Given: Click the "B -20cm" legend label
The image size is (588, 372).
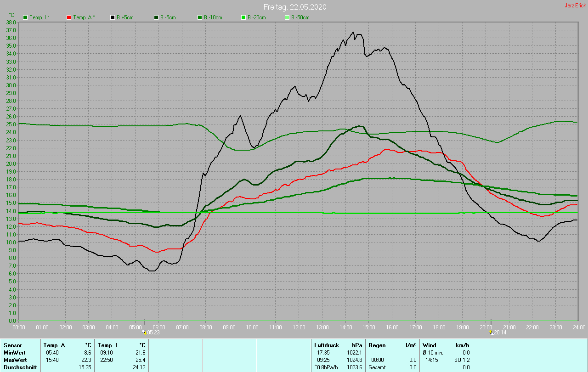Looking at the screenshot, I should pos(257,17).
